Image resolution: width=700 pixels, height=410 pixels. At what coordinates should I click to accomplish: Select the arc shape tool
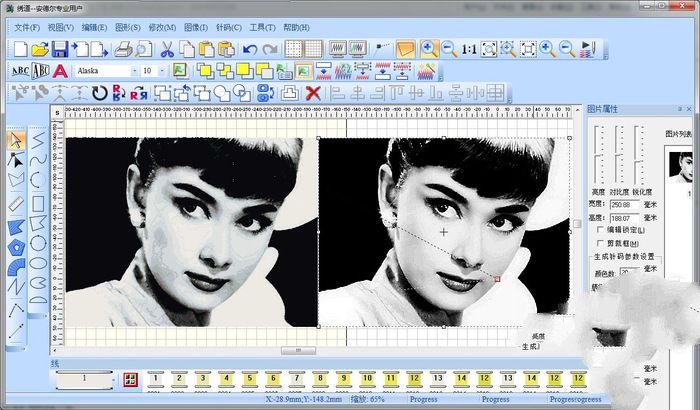(x=38, y=180)
